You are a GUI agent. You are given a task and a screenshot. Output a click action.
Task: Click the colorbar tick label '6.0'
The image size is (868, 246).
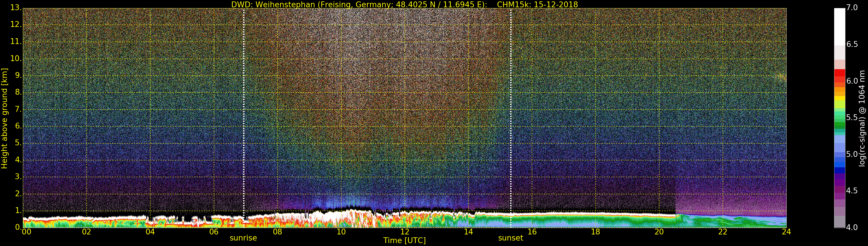[852, 81]
